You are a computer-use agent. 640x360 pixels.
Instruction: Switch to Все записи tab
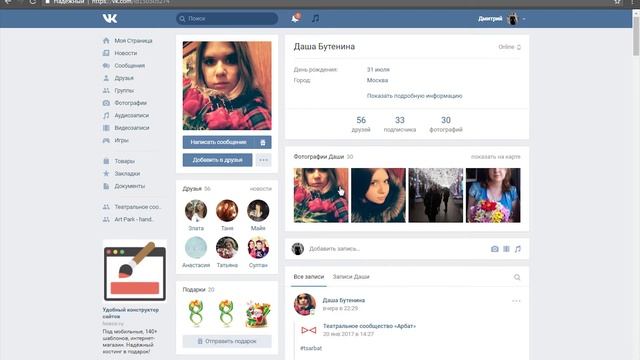[x=309, y=277]
